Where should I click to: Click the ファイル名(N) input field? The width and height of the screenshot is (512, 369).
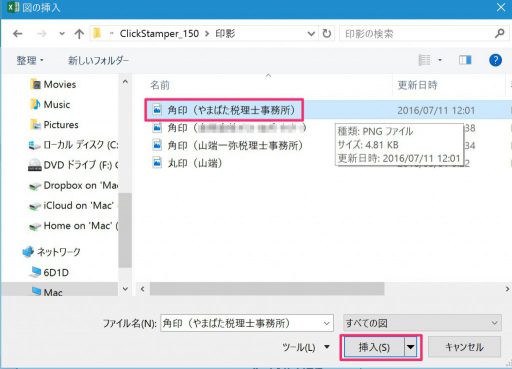(x=247, y=323)
